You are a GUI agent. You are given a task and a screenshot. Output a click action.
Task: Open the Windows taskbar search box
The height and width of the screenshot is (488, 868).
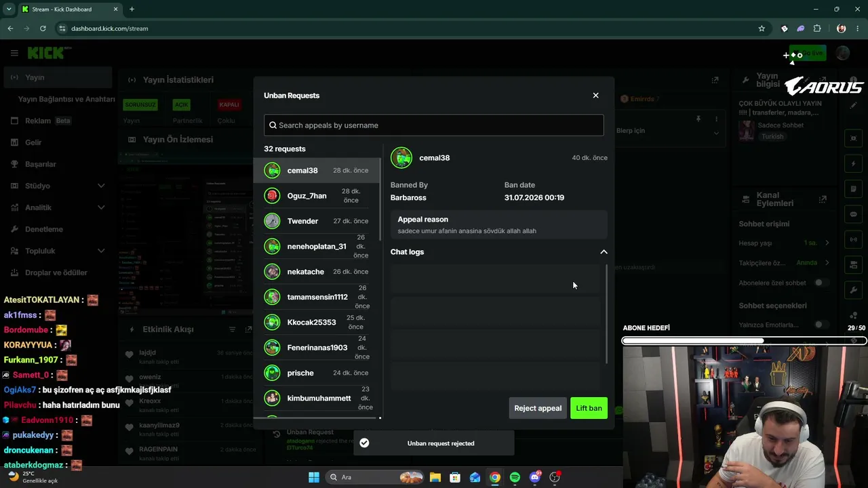pos(374,477)
